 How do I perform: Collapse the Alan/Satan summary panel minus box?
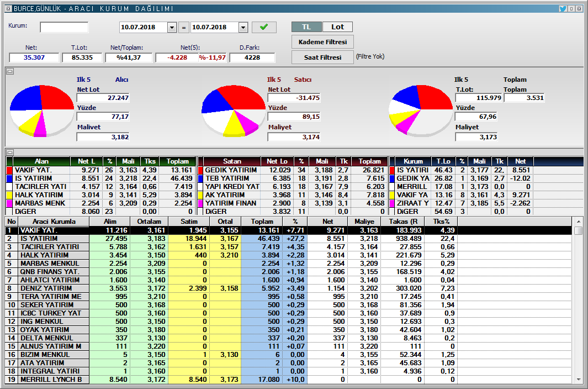[x=10, y=152]
